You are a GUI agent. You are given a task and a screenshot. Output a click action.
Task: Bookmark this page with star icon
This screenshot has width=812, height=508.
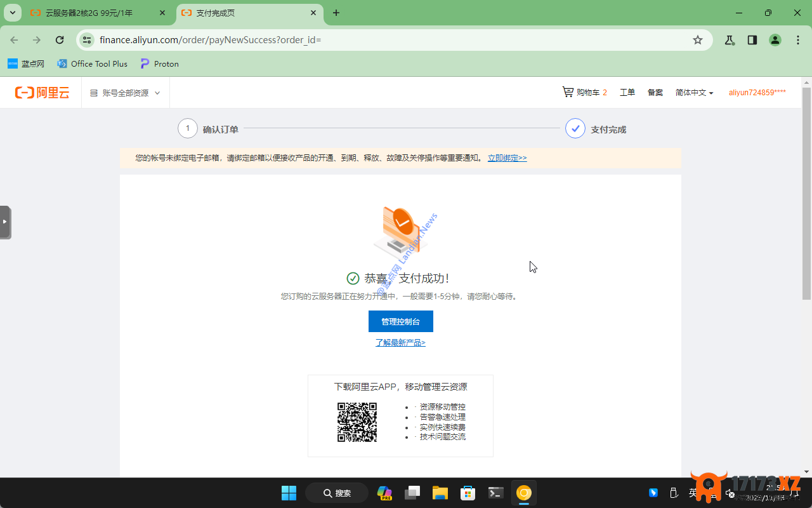click(698, 40)
